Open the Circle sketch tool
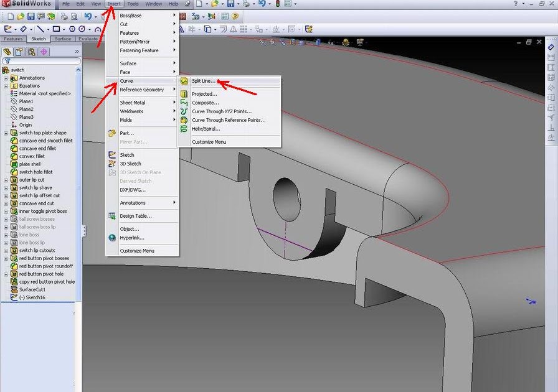The width and height of the screenshot is (558, 392). coord(81,29)
